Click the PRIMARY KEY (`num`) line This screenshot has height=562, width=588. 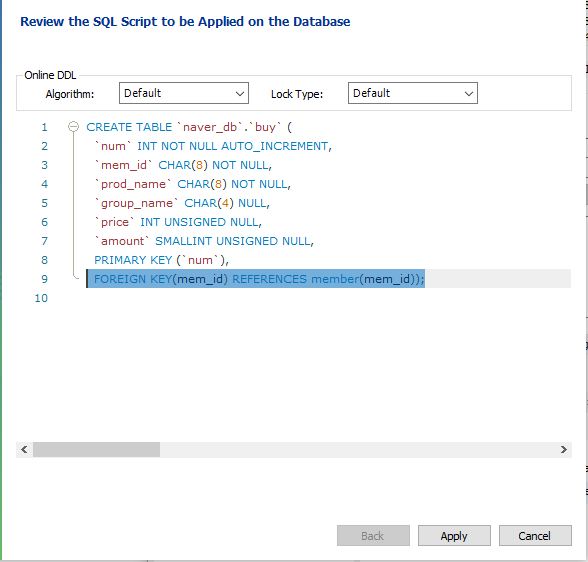(161, 260)
